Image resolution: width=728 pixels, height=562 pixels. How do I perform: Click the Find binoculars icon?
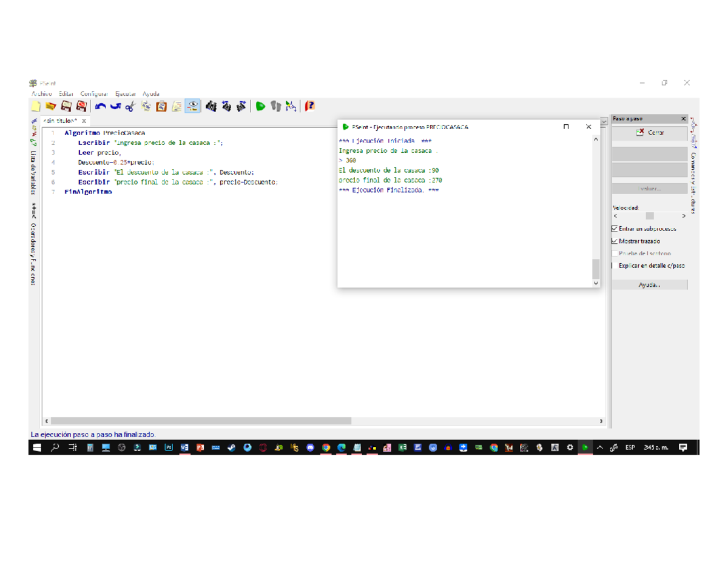(211, 107)
